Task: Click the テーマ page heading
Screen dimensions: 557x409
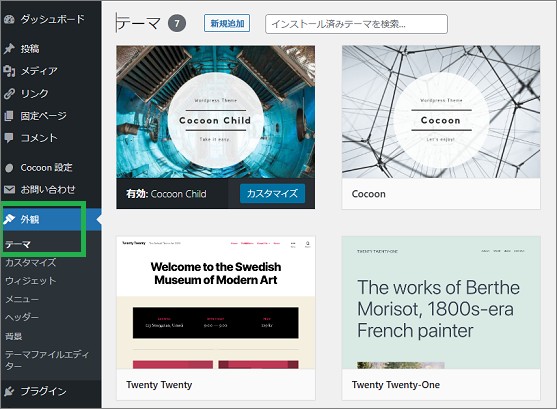Action: [x=139, y=23]
